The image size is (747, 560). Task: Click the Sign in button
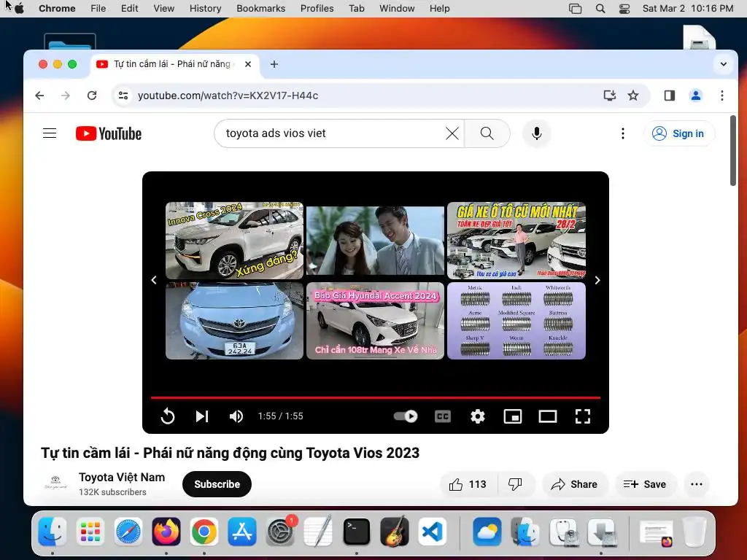pyautogui.click(x=679, y=133)
